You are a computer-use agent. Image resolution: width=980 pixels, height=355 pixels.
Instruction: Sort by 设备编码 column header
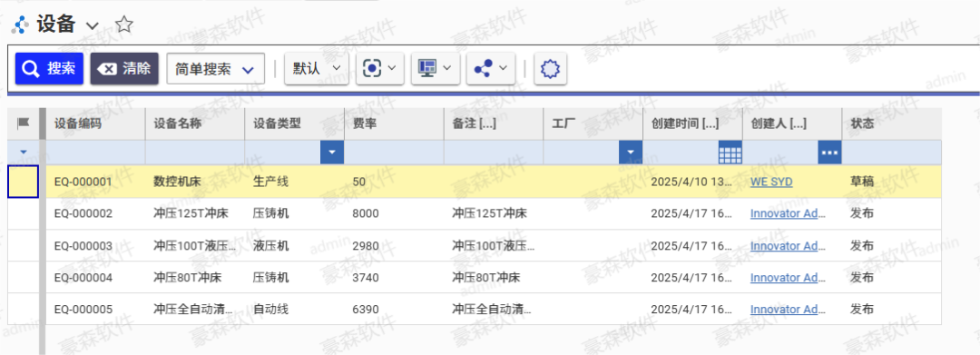click(x=96, y=123)
